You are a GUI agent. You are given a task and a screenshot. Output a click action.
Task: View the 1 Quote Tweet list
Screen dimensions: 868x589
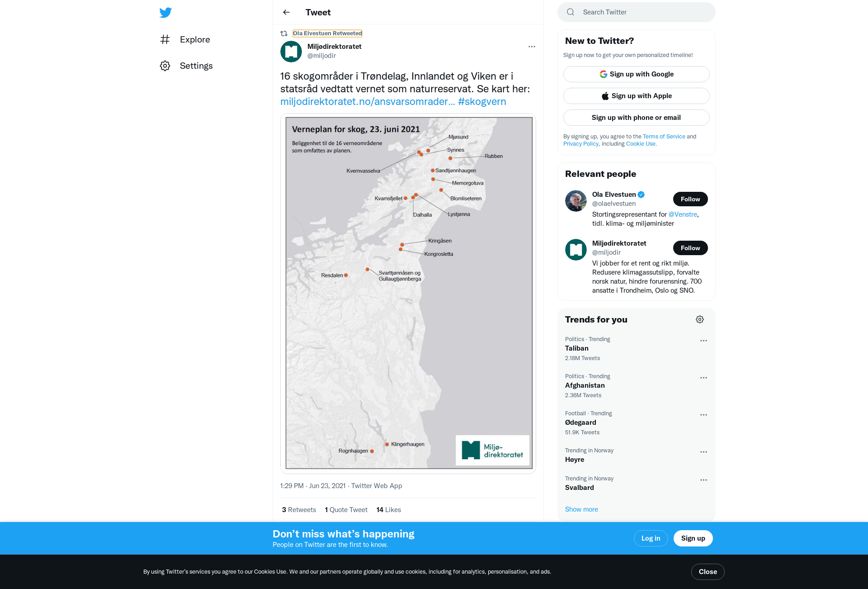tap(346, 510)
